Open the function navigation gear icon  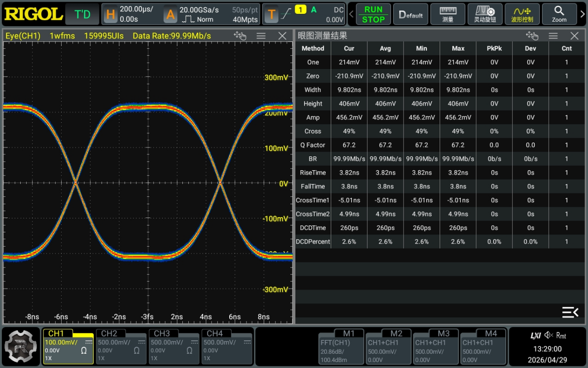click(x=21, y=346)
